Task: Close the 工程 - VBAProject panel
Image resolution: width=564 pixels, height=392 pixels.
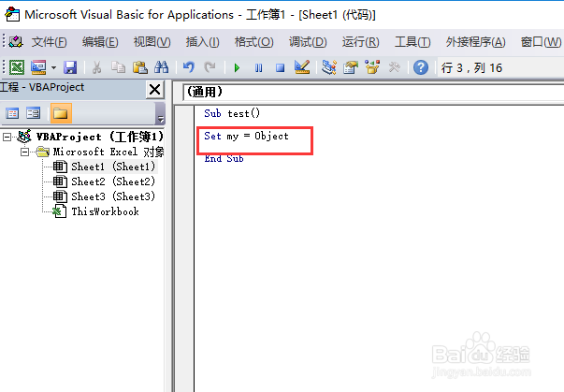Action: coord(154,89)
